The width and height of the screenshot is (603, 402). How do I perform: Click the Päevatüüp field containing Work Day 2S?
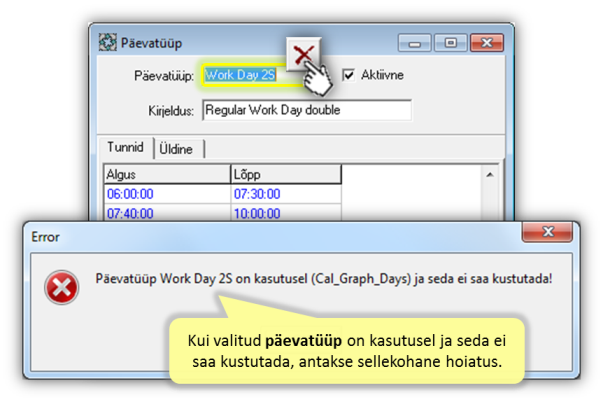point(245,75)
